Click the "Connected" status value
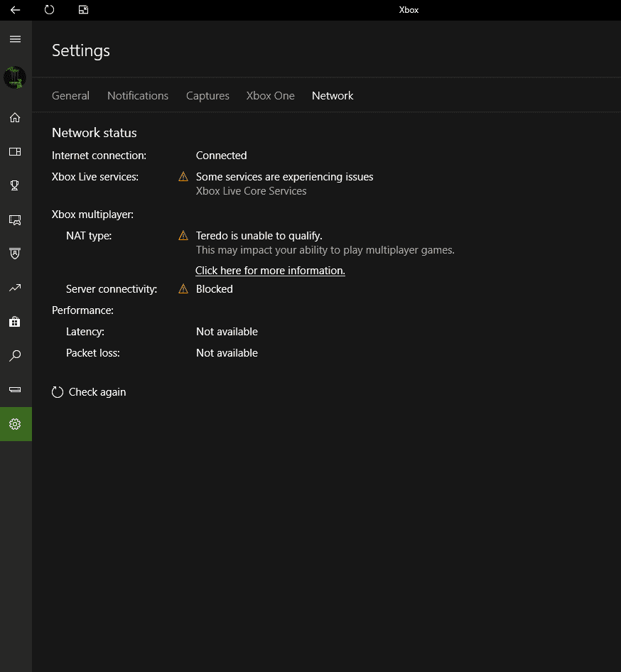Viewport: 621px width, 672px height. [x=221, y=155]
